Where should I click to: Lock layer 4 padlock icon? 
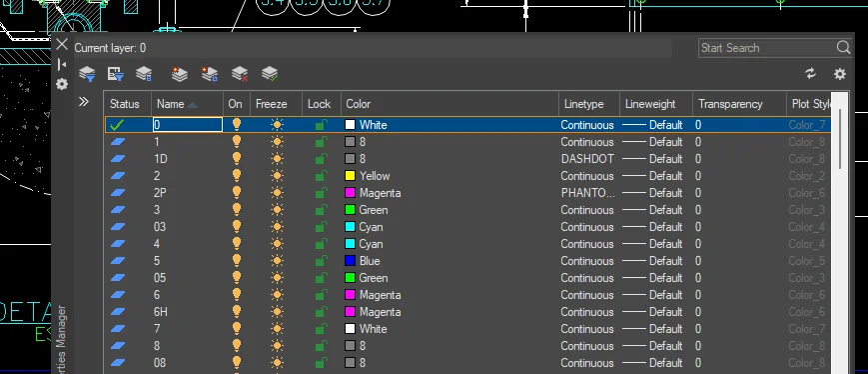tap(321, 244)
